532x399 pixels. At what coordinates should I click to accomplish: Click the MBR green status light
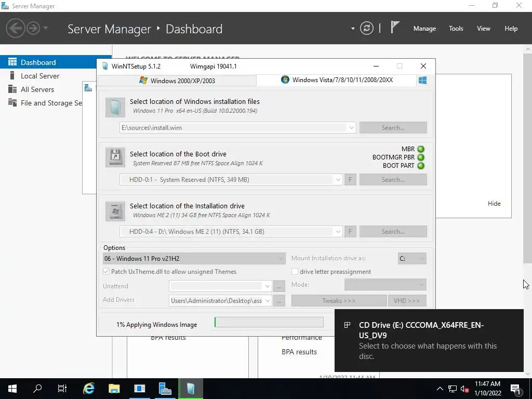tap(421, 149)
